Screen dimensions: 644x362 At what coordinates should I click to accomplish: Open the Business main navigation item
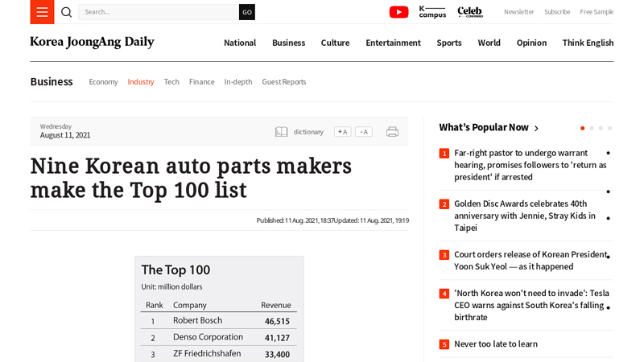click(x=289, y=43)
